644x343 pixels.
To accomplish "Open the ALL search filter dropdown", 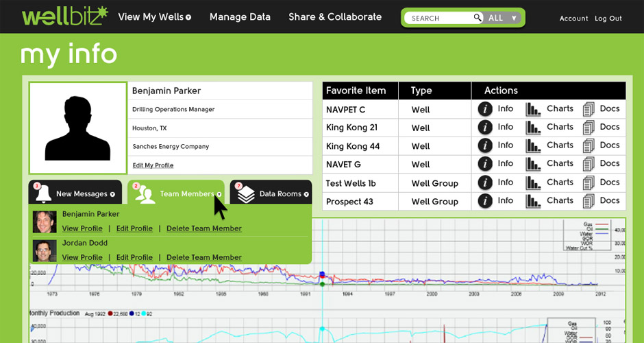I will [x=503, y=18].
